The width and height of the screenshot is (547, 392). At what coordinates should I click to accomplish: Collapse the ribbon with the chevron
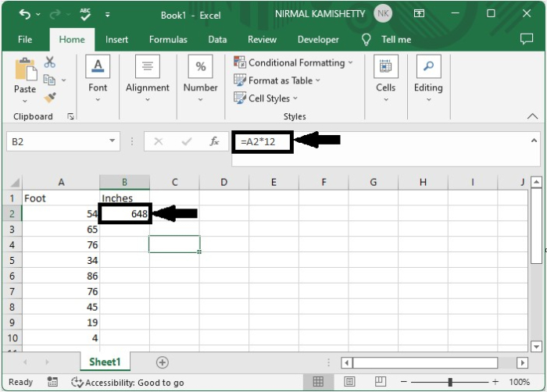tap(532, 116)
